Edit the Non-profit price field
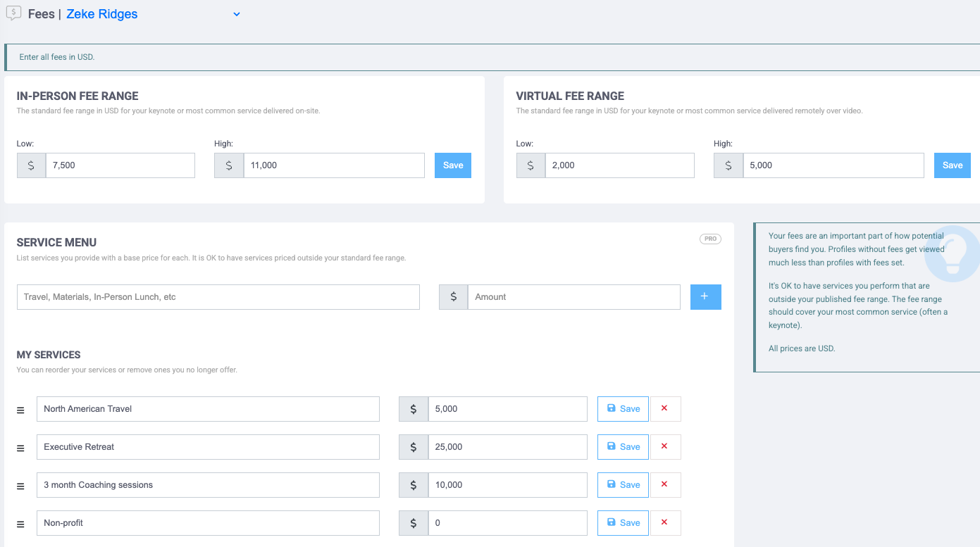980x547 pixels. click(508, 523)
